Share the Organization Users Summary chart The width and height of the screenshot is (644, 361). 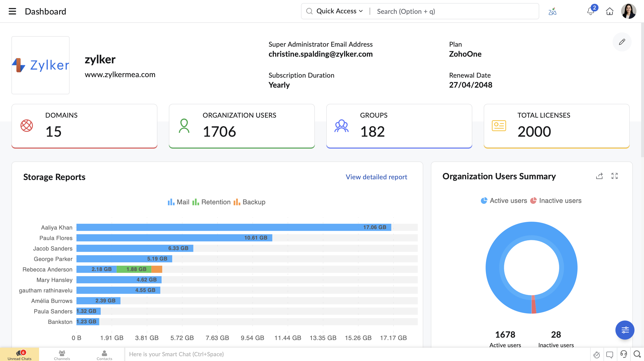pos(599,176)
